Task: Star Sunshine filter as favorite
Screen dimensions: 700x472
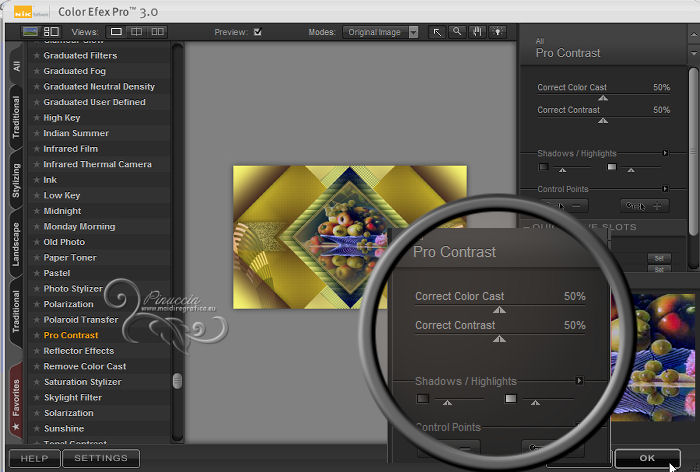Action: (36, 429)
